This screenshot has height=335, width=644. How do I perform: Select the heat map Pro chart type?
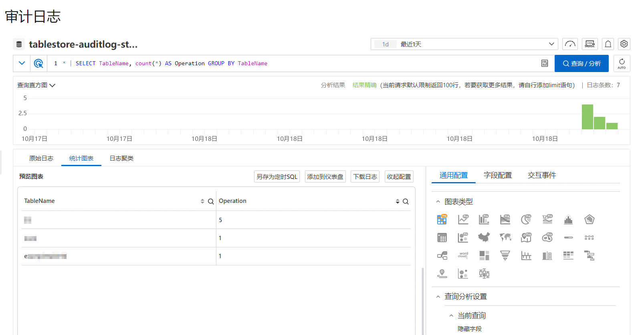pos(547,238)
